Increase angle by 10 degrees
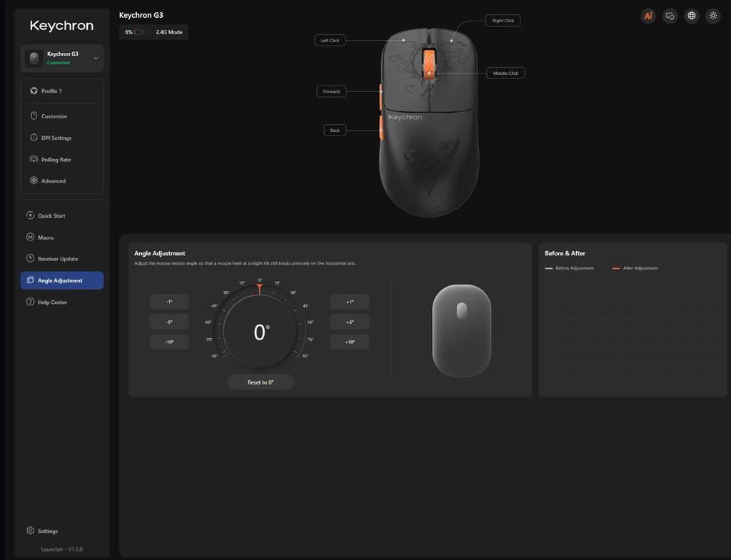Image resolution: width=731 pixels, height=560 pixels. coord(350,342)
